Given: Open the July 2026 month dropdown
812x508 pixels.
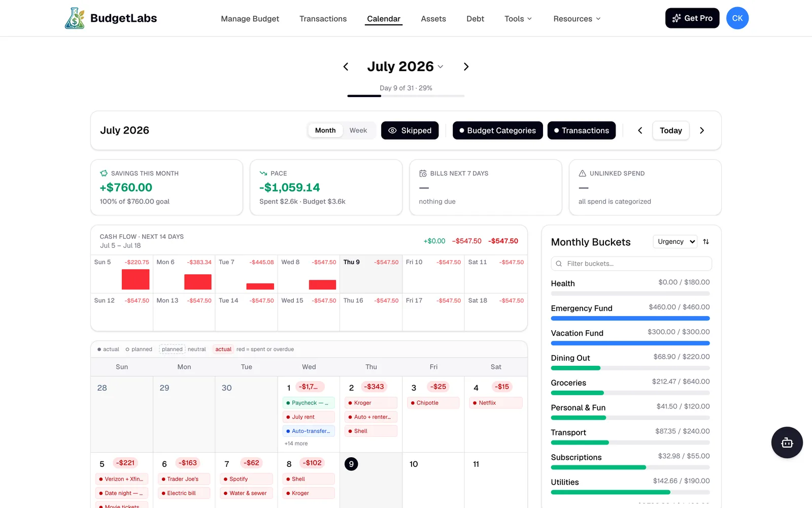Looking at the screenshot, I should (405, 67).
